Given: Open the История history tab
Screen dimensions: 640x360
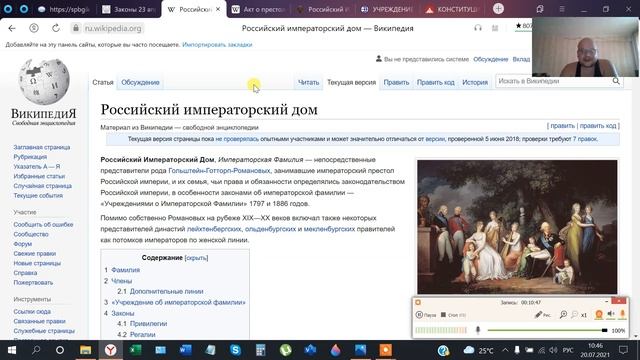Looking at the screenshot, I should [475, 82].
